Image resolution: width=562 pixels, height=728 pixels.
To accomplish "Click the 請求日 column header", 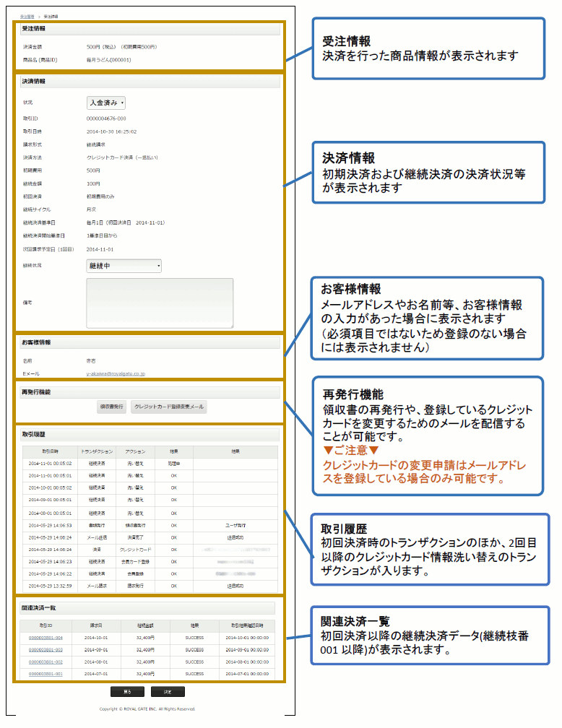I will 95,626.
